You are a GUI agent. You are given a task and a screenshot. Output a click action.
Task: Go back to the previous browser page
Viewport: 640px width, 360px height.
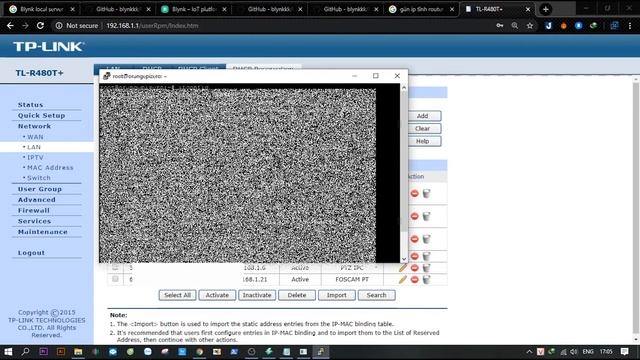click(10, 25)
